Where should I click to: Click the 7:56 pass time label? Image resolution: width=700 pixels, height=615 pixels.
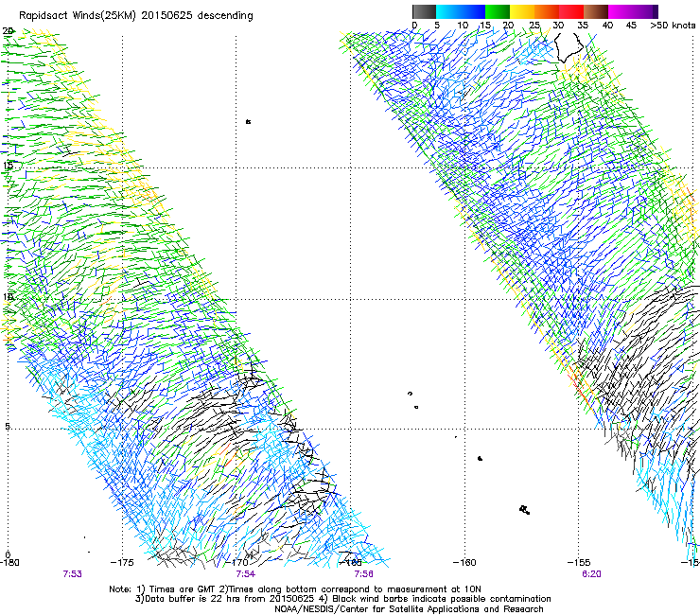tap(363, 574)
